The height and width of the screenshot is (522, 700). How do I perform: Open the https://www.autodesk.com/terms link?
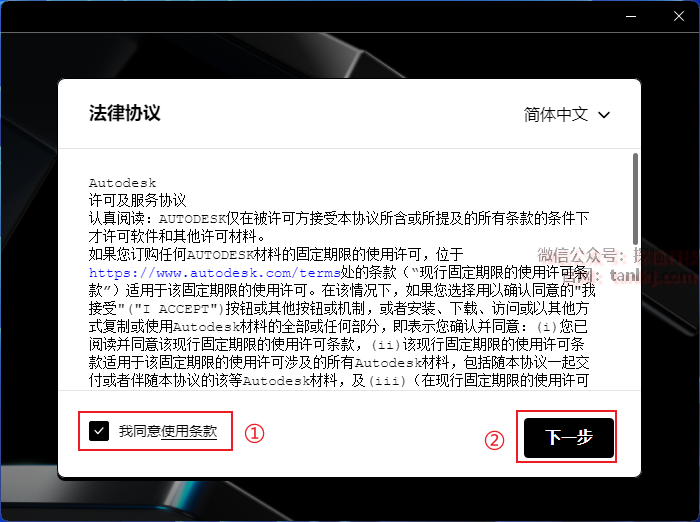pyautogui.click(x=215, y=272)
